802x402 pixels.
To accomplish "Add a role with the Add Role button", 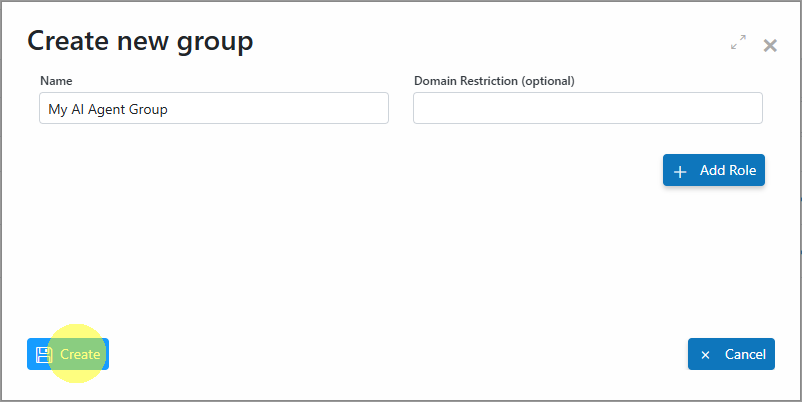I will pos(714,170).
